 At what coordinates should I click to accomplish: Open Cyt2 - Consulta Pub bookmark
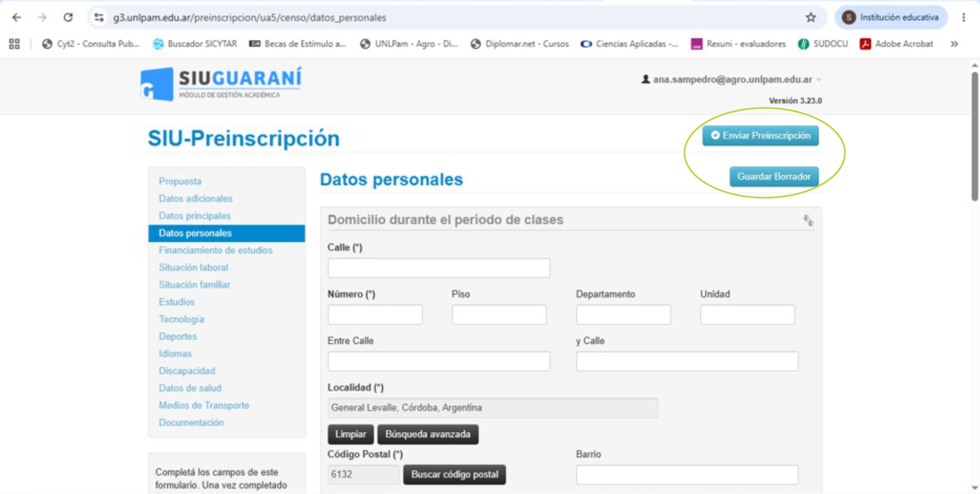tap(91, 44)
